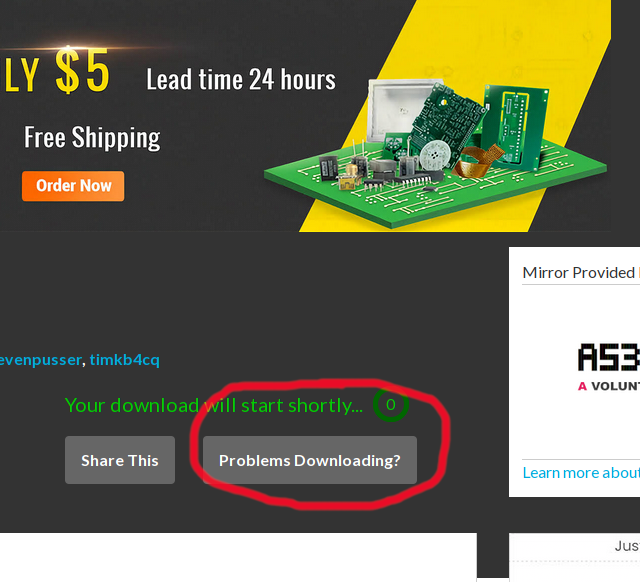Click the Mirror Provided heading

pyautogui.click(x=581, y=273)
